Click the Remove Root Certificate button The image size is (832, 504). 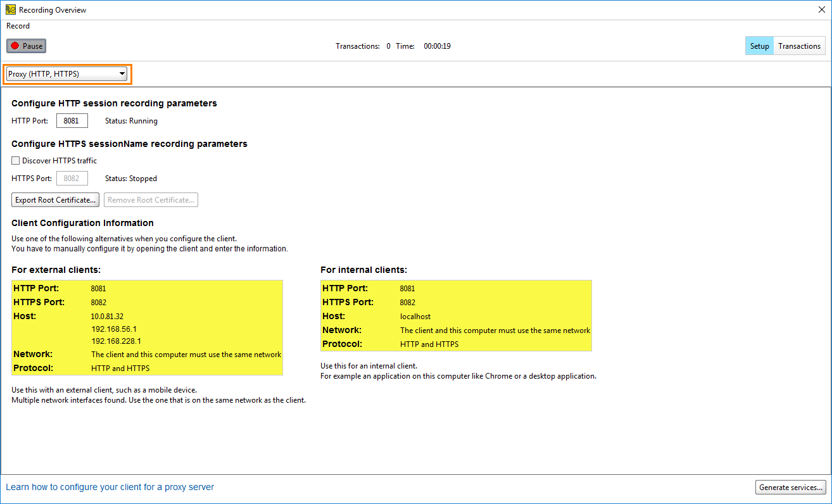point(150,199)
